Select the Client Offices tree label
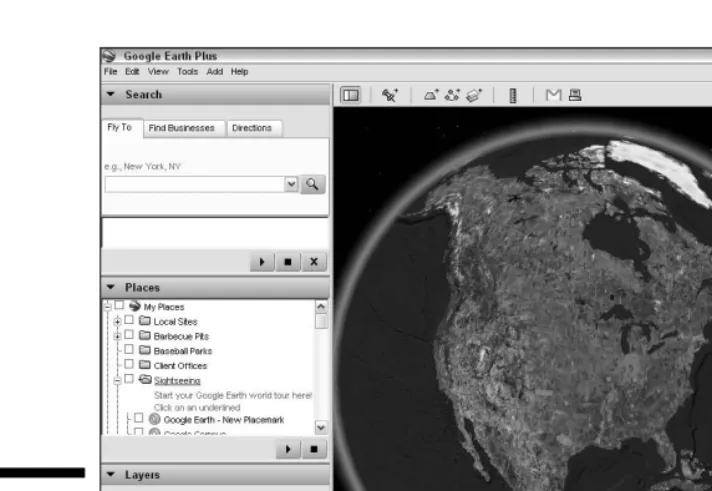Screen dimensions: 712x491 coord(180,366)
